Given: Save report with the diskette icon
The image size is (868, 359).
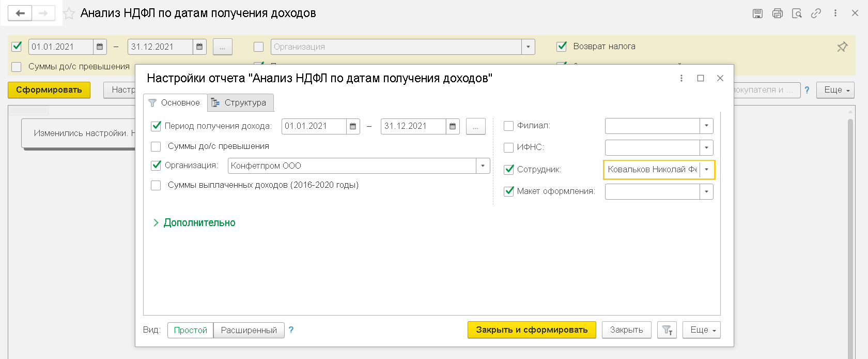Looking at the screenshot, I should point(757,13).
